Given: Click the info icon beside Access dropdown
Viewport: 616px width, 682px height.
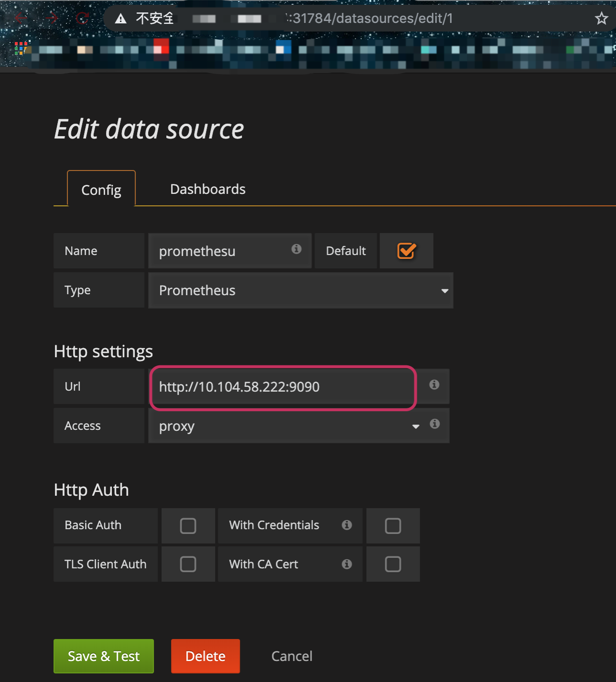Looking at the screenshot, I should click(434, 424).
